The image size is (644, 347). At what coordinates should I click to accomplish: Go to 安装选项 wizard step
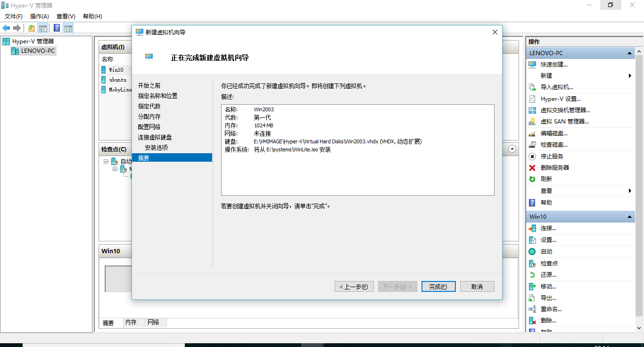tap(157, 148)
